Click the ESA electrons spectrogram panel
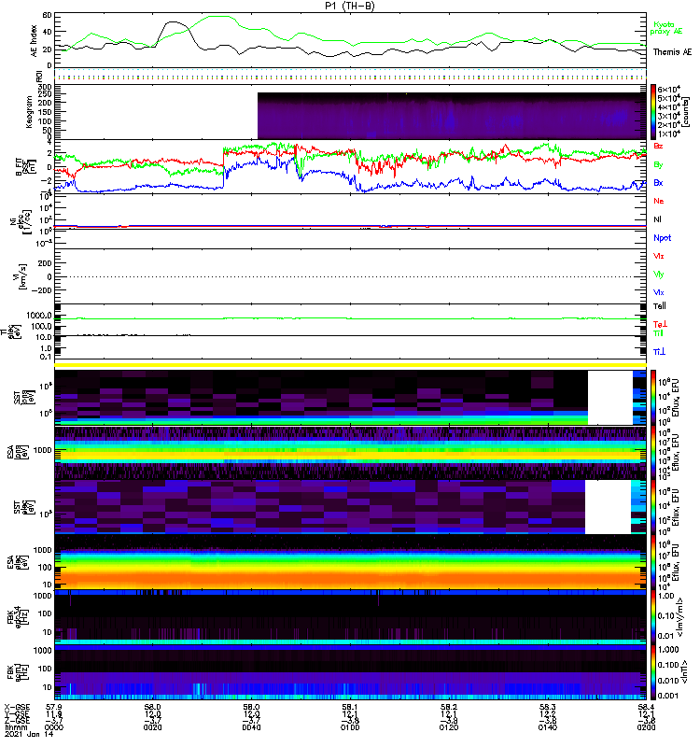 pos(351,562)
